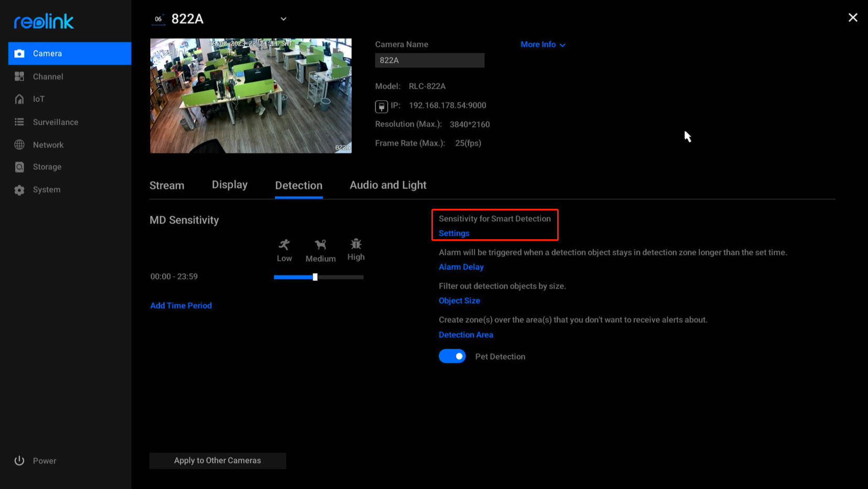The height and width of the screenshot is (489, 868).
Task: Close the camera settings panel
Action: click(853, 18)
